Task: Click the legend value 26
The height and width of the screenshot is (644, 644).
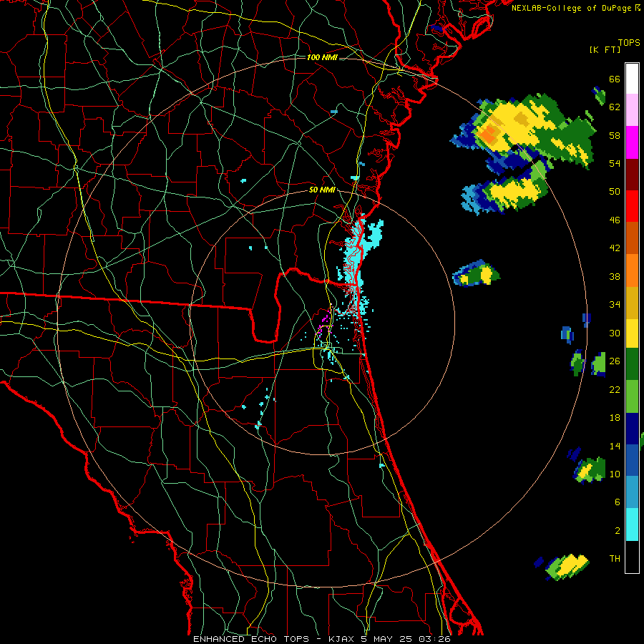Action: click(x=615, y=361)
